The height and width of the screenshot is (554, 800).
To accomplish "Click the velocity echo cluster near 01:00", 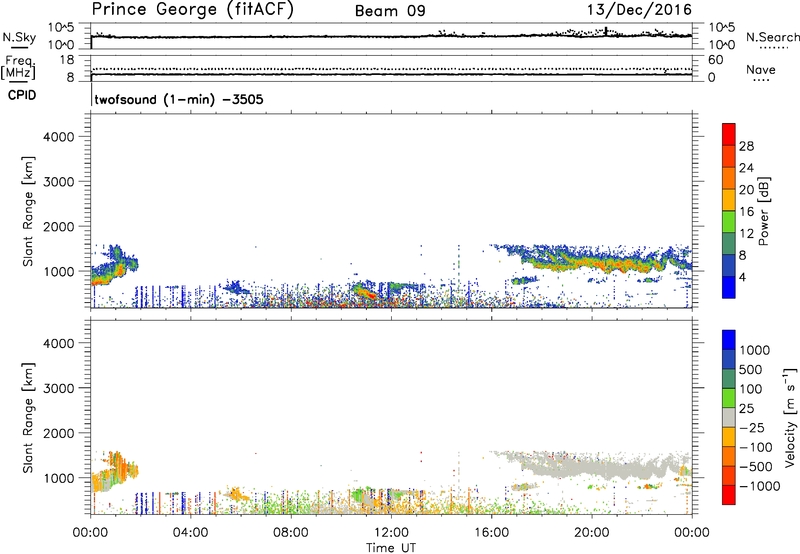I will pos(114,472).
